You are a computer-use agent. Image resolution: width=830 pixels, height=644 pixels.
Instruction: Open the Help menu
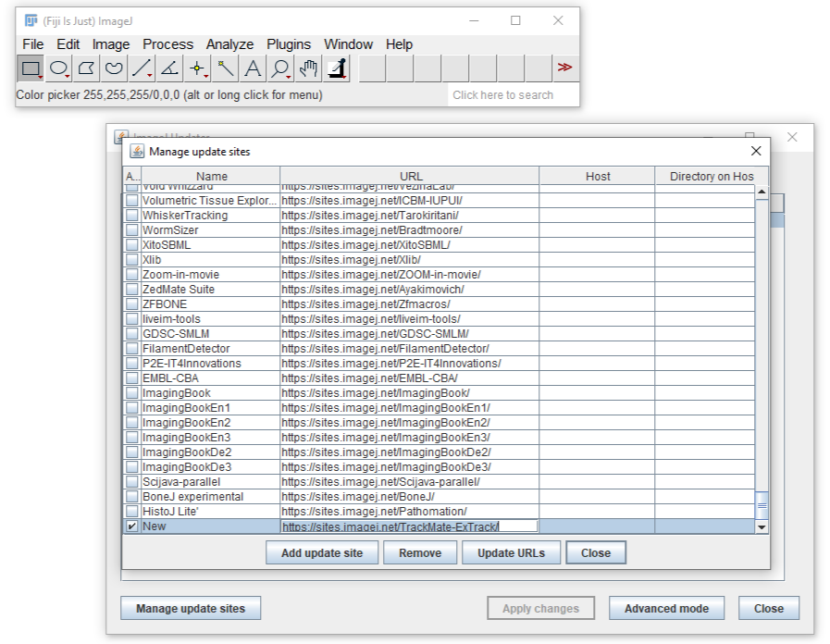tap(399, 44)
